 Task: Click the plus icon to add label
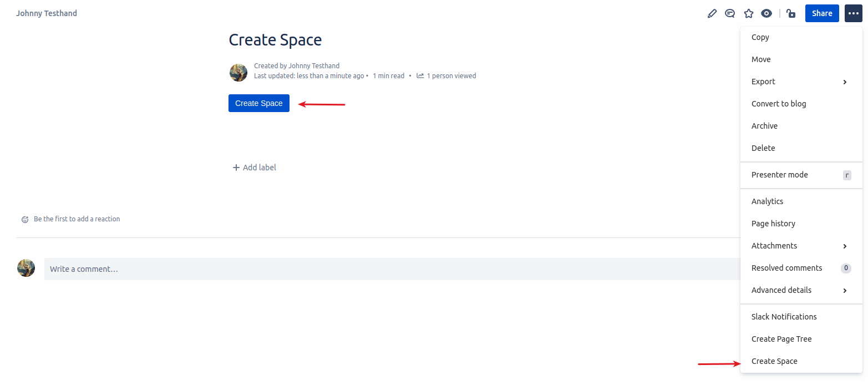click(236, 168)
